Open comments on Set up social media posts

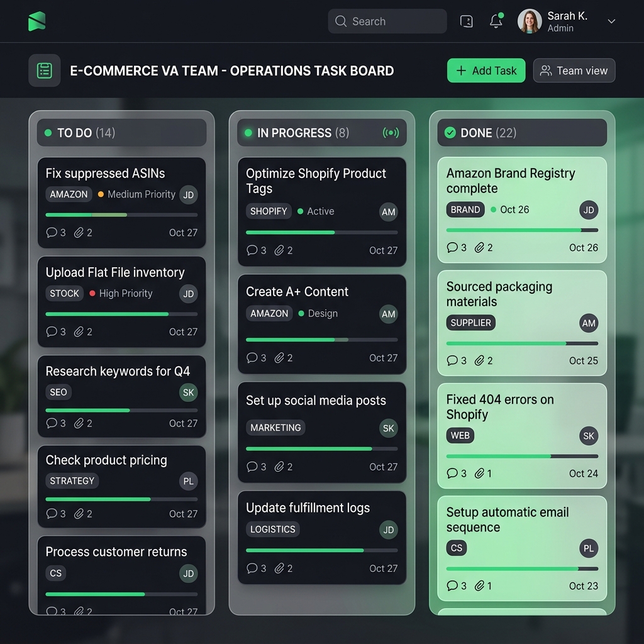[x=257, y=467]
